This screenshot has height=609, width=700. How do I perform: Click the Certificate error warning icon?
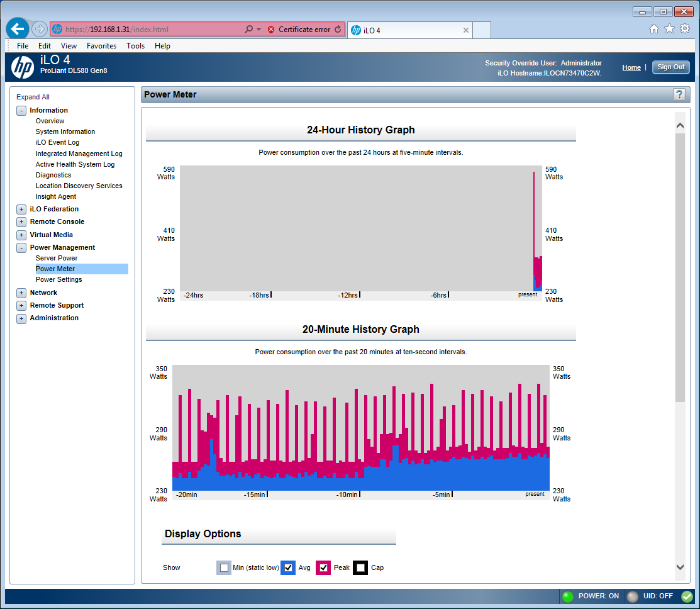(271, 30)
